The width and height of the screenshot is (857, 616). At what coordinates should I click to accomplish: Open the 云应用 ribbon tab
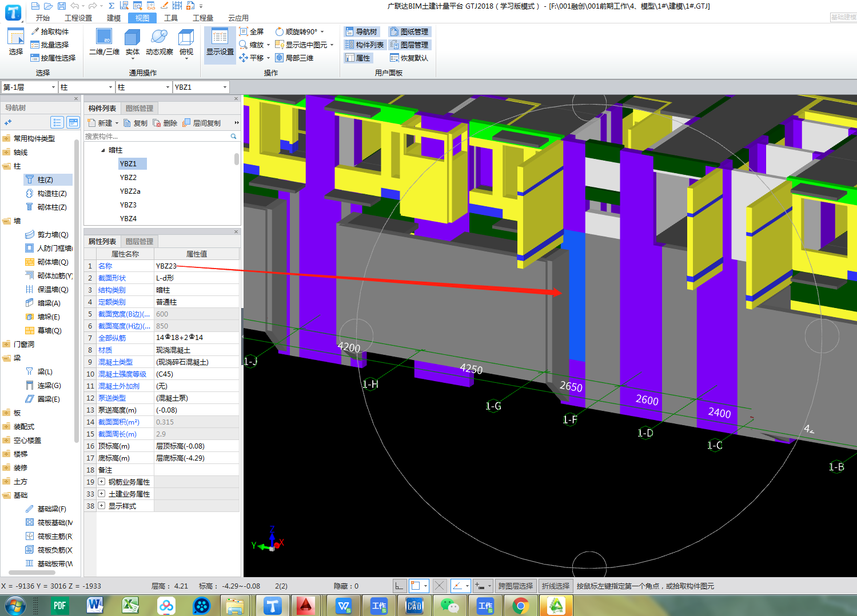pos(238,18)
